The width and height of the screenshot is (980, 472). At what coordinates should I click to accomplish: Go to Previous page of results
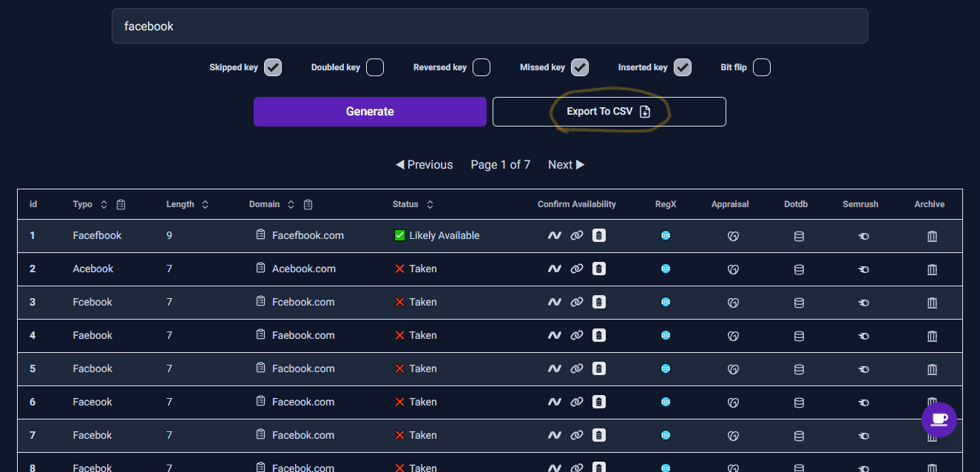click(425, 164)
